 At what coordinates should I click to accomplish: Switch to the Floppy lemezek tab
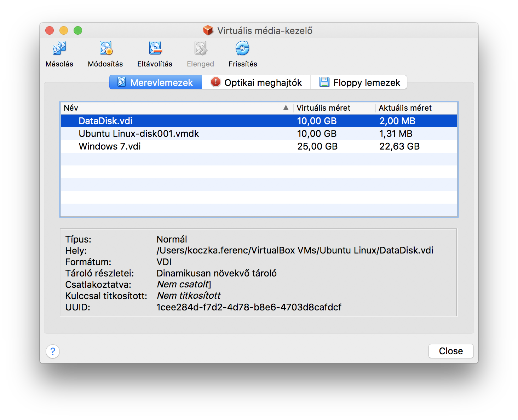(x=359, y=82)
